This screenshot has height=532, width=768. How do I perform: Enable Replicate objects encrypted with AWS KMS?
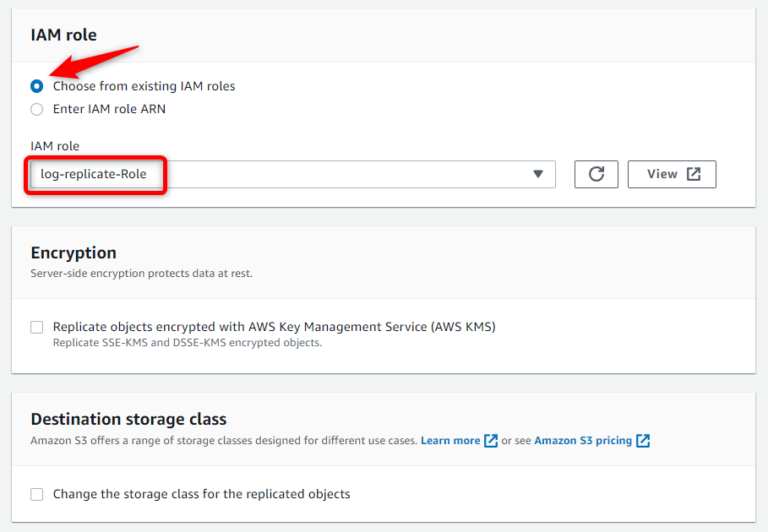tap(36, 327)
